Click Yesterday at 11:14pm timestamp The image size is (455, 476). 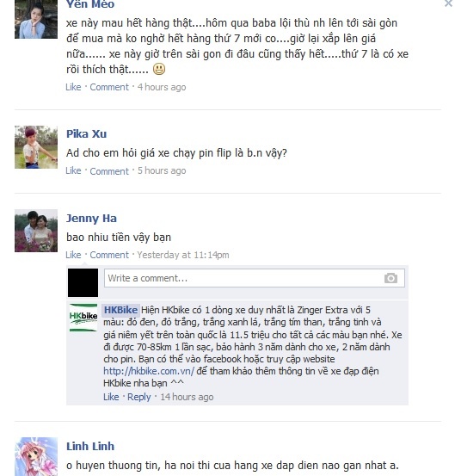point(183,255)
